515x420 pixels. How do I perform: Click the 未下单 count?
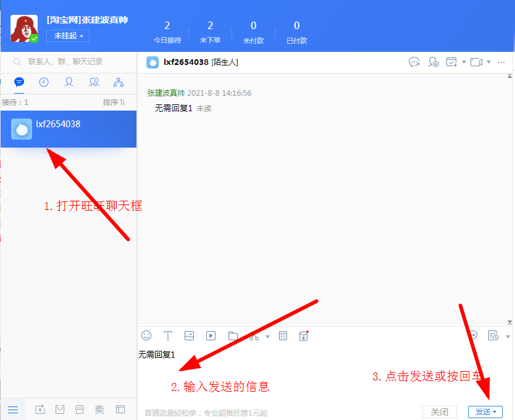point(210,26)
